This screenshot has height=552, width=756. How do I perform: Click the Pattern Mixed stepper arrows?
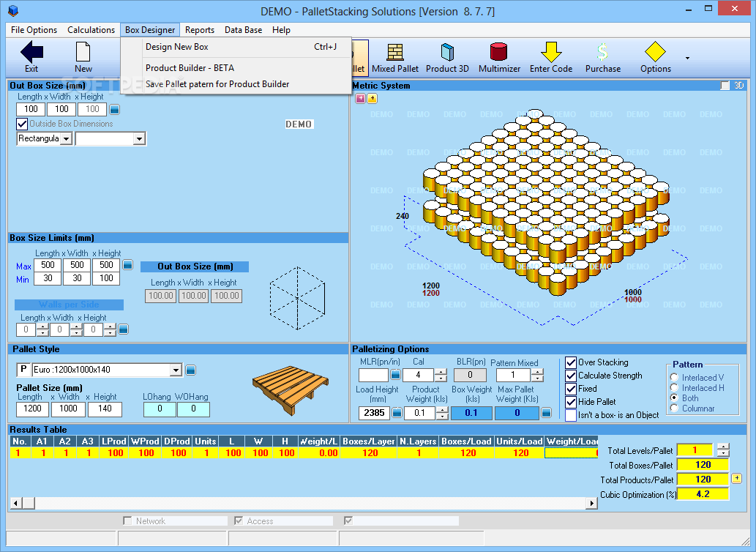537,375
